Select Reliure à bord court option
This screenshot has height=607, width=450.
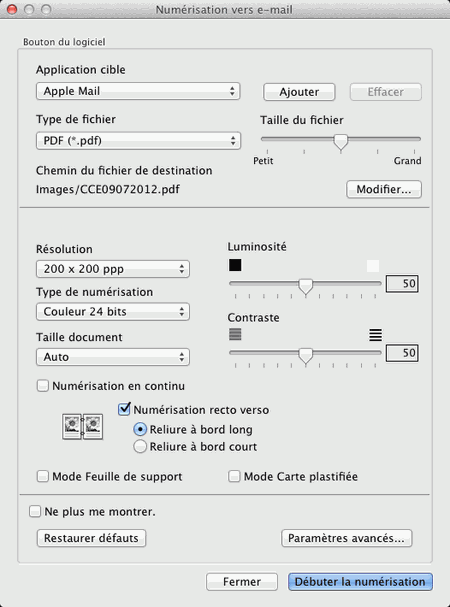(x=140, y=446)
